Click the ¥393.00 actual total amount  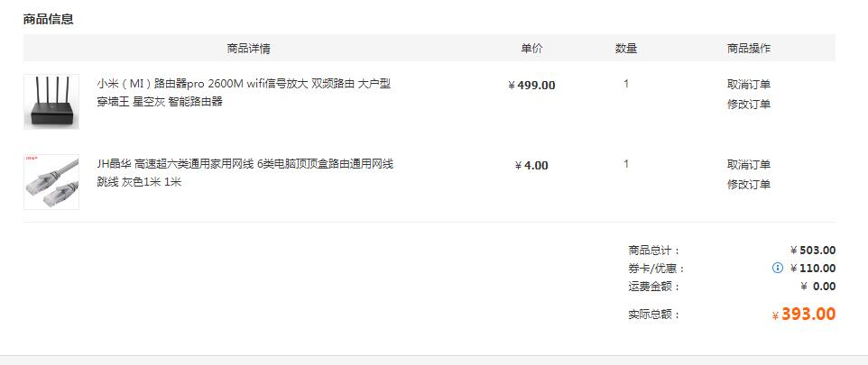pos(804,315)
